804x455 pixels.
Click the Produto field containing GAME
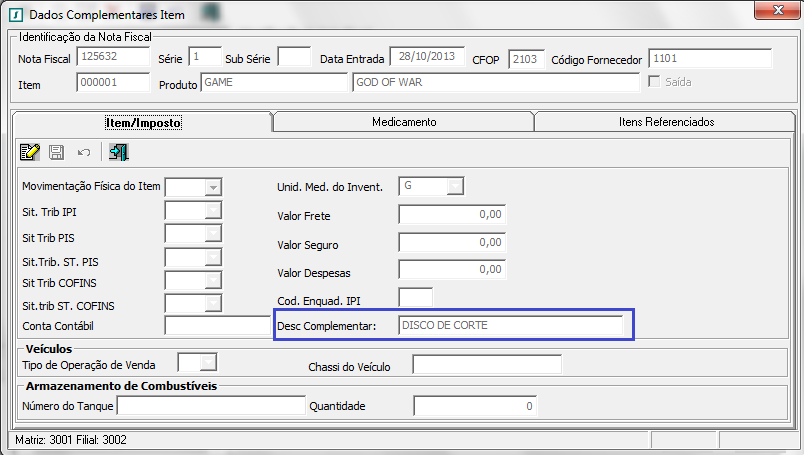(x=274, y=82)
